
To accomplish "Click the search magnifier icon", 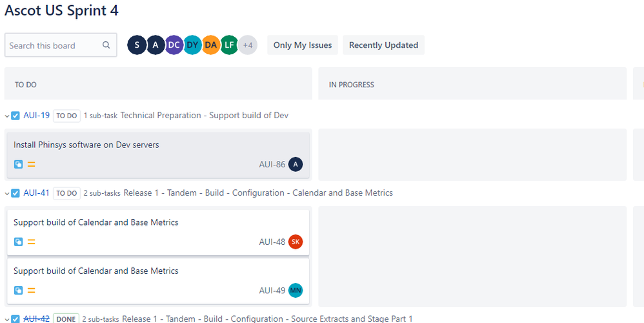I will point(106,45).
